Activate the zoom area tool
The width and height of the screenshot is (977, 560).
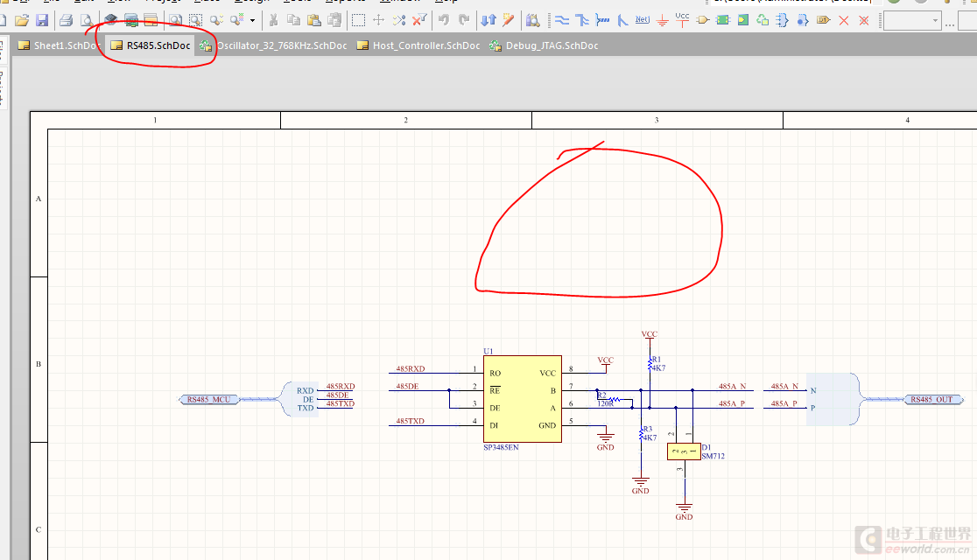tap(195, 20)
